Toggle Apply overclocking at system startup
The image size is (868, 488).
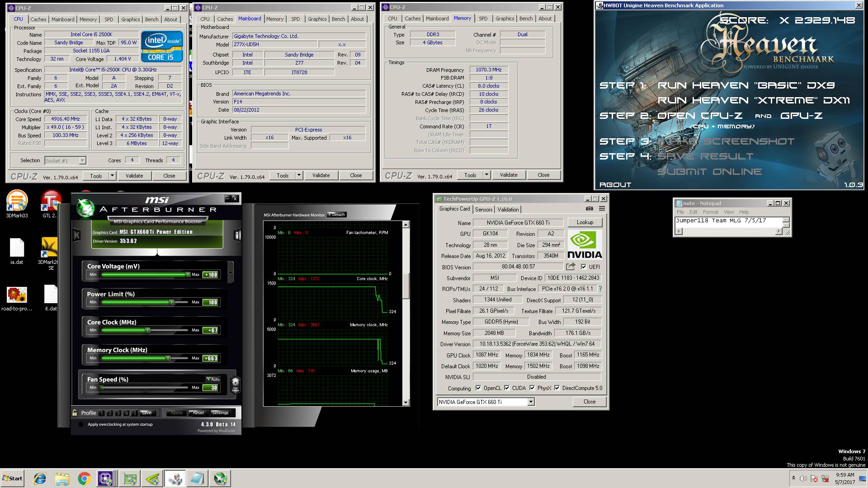coord(81,424)
